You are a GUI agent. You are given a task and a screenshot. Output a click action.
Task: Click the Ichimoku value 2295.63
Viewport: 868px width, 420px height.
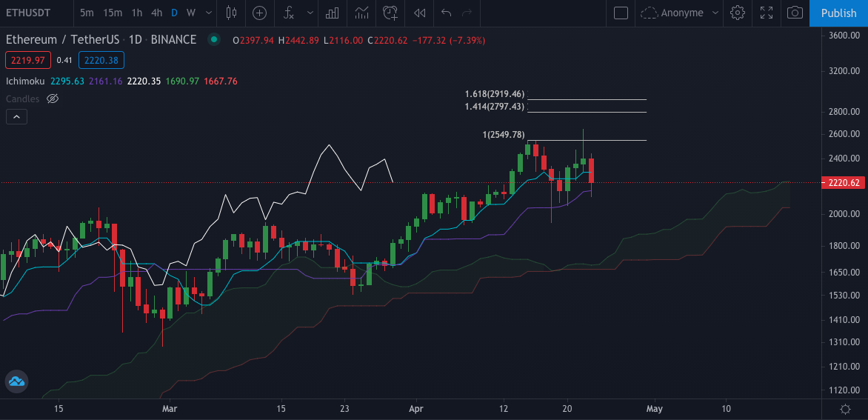click(67, 81)
